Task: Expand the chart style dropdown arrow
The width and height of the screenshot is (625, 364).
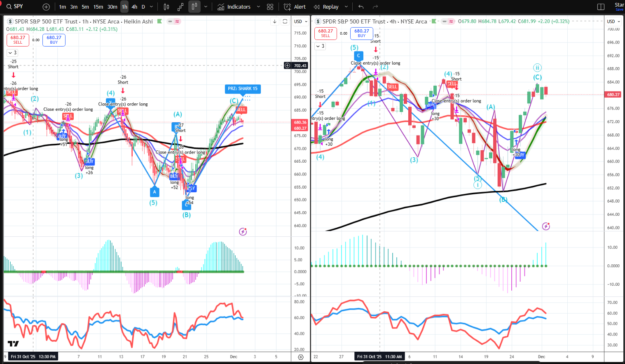Action: [206, 7]
